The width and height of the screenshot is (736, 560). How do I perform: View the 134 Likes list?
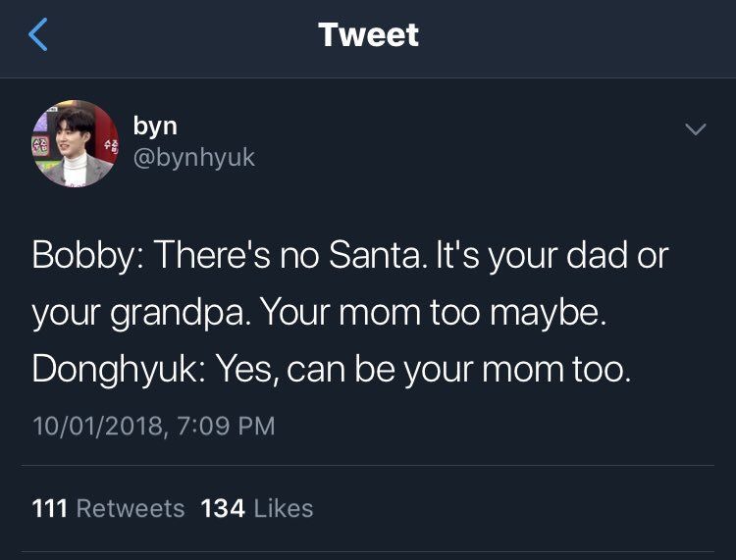[256, 508]
